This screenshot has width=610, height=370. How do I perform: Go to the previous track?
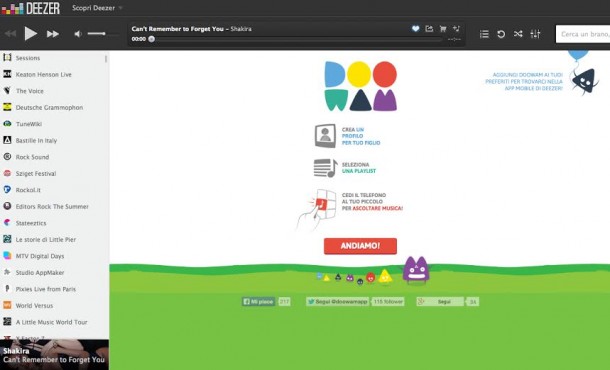pos(11,34)
